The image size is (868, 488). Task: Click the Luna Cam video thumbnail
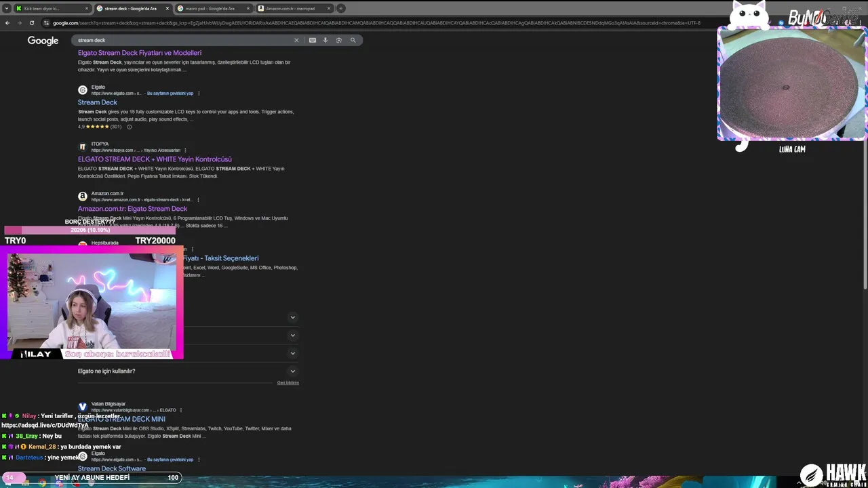point(791,83)
